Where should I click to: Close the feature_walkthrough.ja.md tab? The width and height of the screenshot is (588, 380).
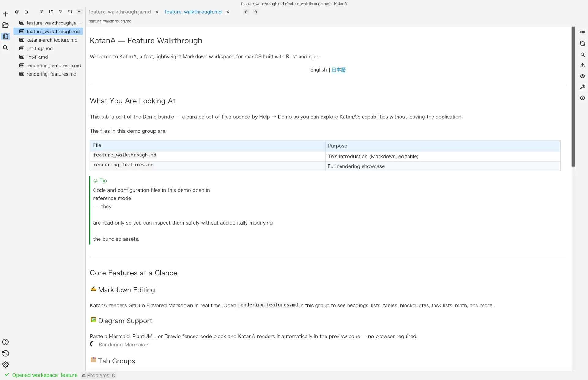click(x=157, y=12)
